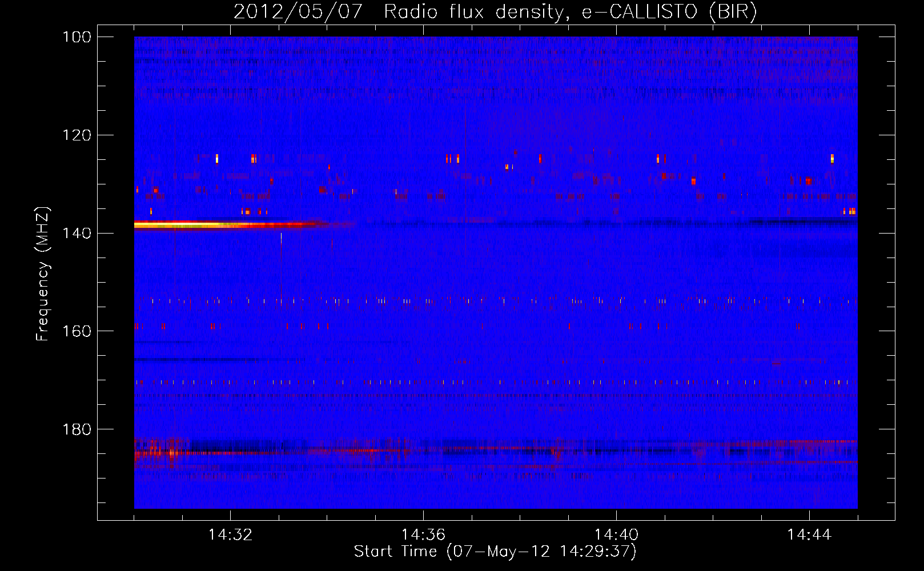Image resolution: width=924 pixels, height=571 pixels.
Task: Click the 120 frequency tick label
Action: (77, 135)
